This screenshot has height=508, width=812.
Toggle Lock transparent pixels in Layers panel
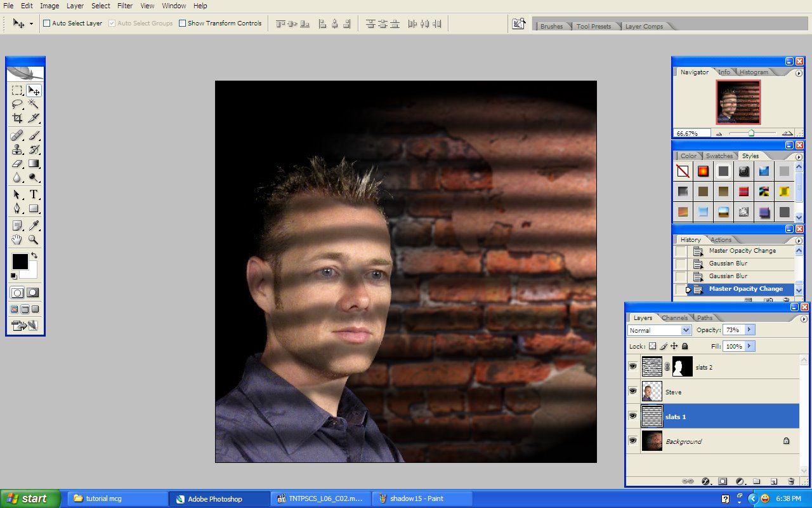[652, 346]
